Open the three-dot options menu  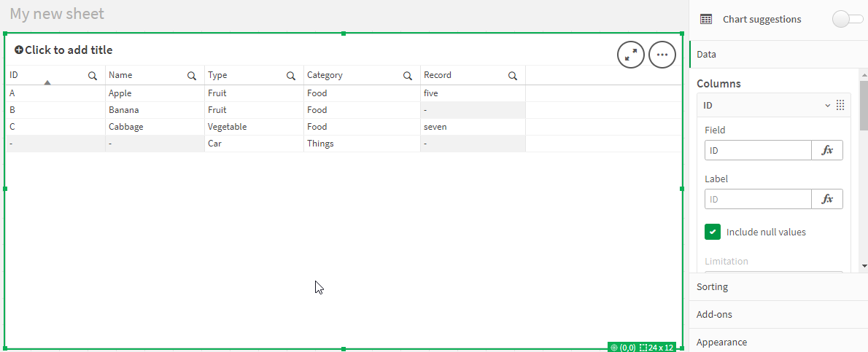(662, 55)
